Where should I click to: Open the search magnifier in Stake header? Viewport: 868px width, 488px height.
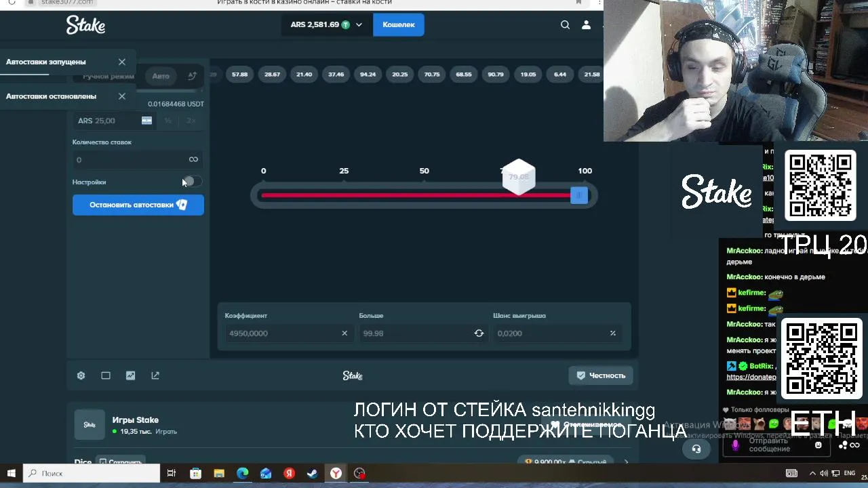(565, 24)
